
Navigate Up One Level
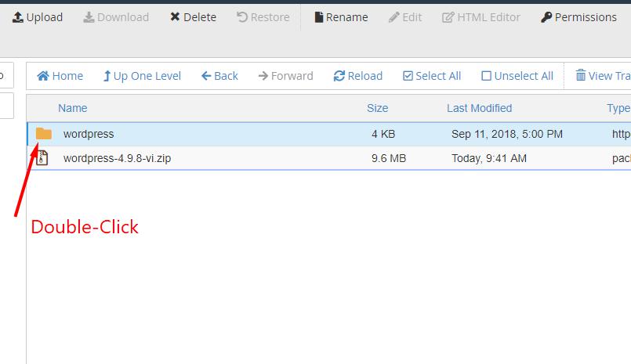tap(142, 76)
